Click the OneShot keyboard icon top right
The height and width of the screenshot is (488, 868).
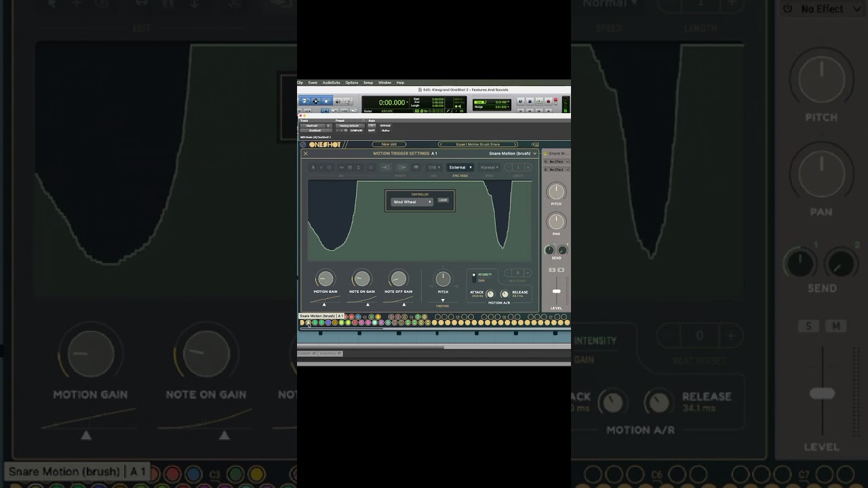[x=535, y=144]
